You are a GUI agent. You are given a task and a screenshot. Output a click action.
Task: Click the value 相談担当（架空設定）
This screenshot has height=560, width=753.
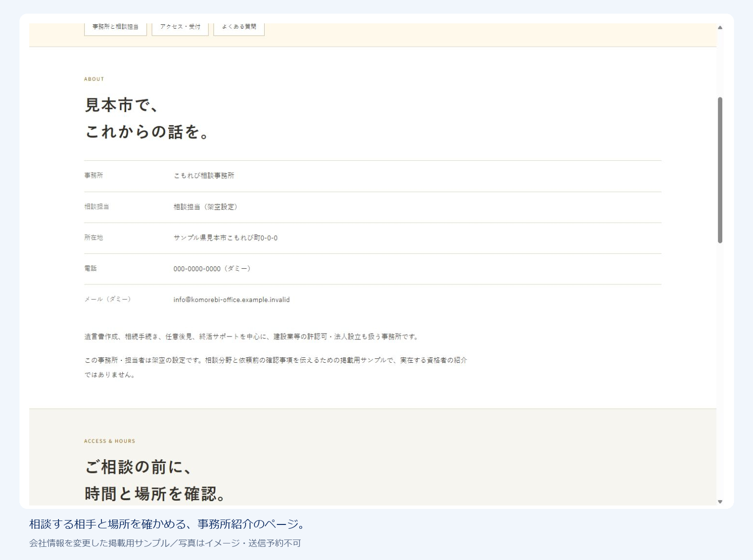(206, 207)
